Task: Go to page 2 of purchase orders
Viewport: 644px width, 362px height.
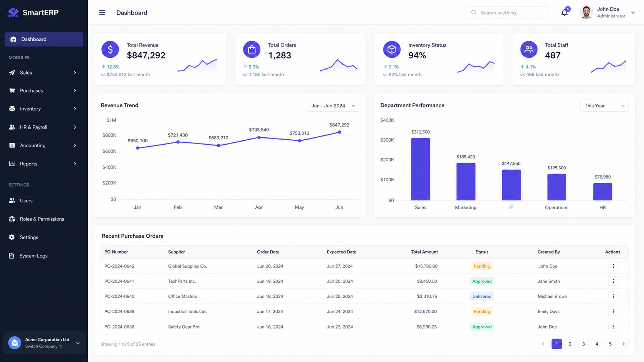Action: point(570,344)
